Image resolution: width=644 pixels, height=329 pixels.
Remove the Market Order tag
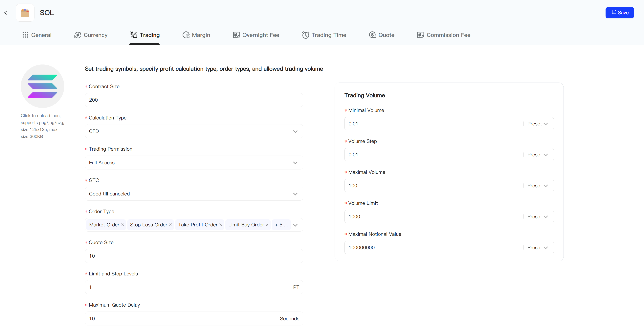click(x=122, y=225)
